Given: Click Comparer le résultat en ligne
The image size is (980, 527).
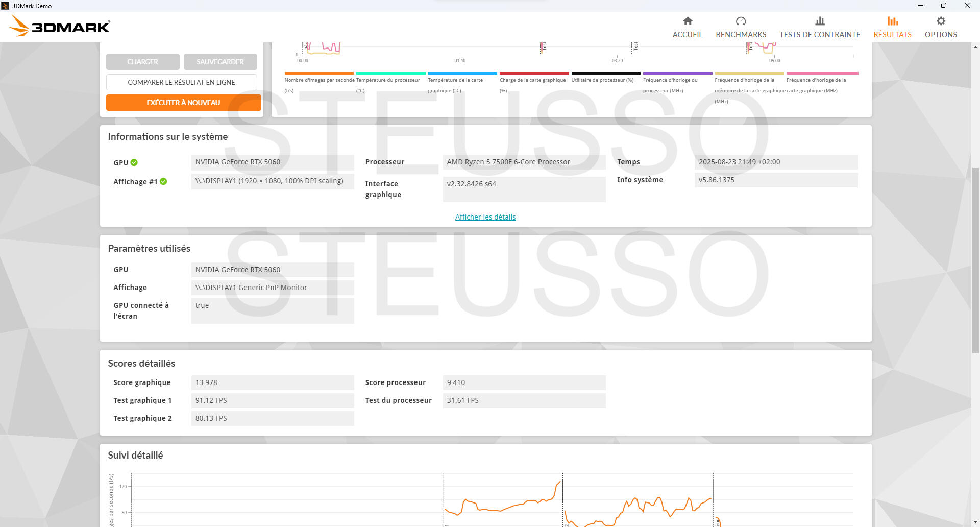Looking at the screenshot, I should pos(181,82).
